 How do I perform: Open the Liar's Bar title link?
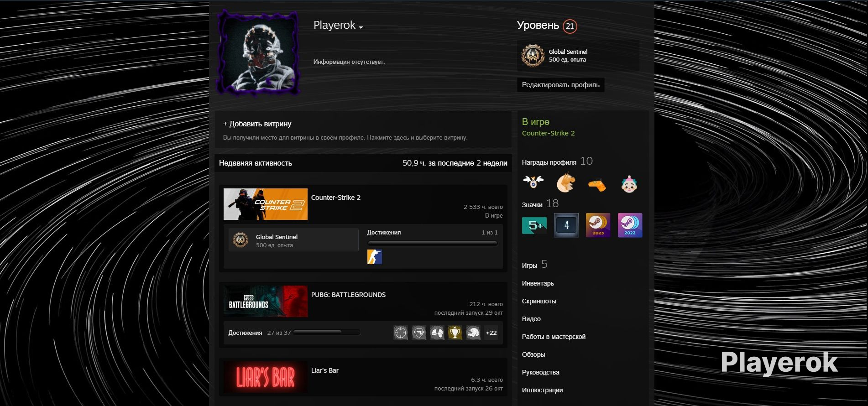(x=325, y=370)
